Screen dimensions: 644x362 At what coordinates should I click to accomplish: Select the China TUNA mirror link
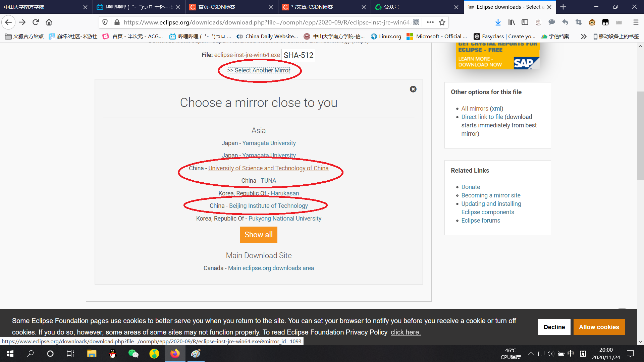[x=268, y=181]
